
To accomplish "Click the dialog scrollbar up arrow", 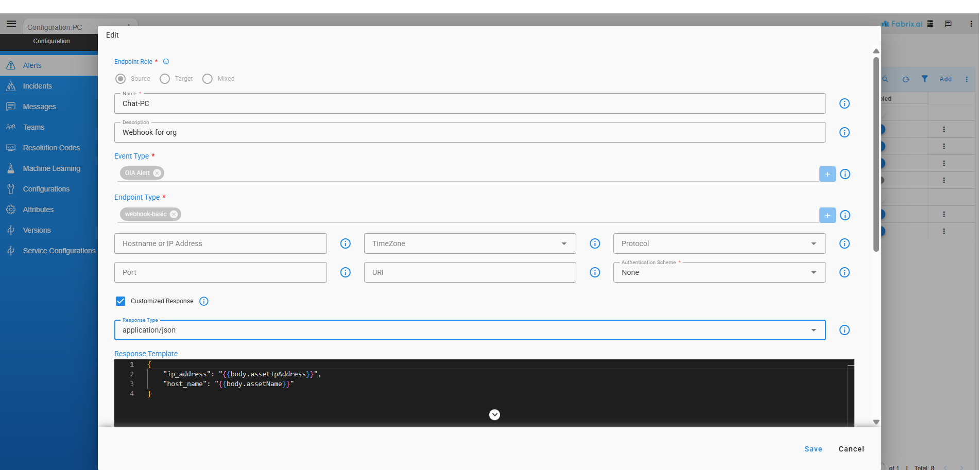I will coord(876,51).
